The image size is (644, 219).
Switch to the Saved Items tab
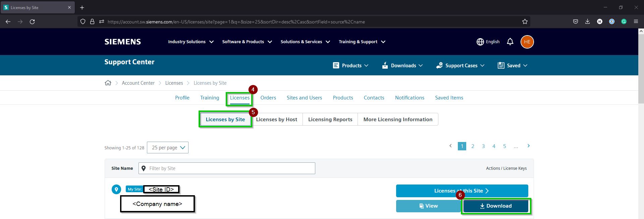pos(449,98)
